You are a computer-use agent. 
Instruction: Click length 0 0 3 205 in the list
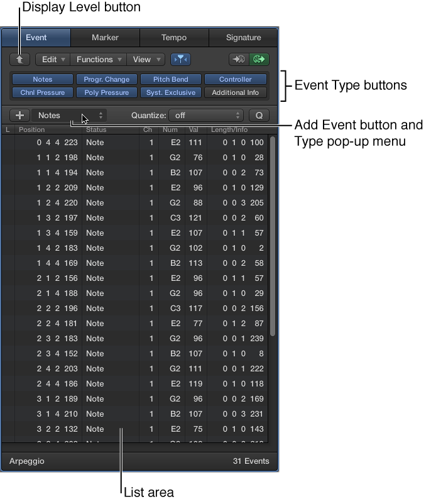(243, 203)
